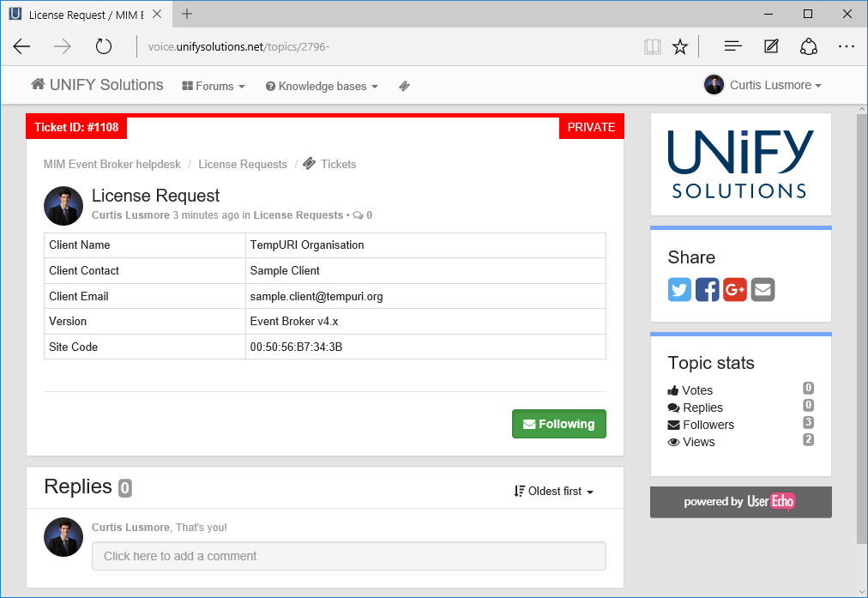Click the Client Name label cell

click(x=145, y=245)
